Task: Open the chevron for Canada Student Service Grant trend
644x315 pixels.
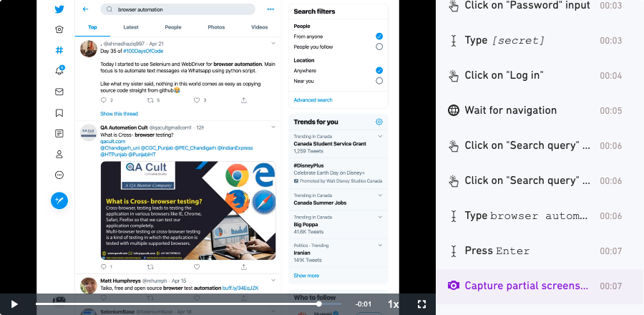Action: tap(380, 136)
